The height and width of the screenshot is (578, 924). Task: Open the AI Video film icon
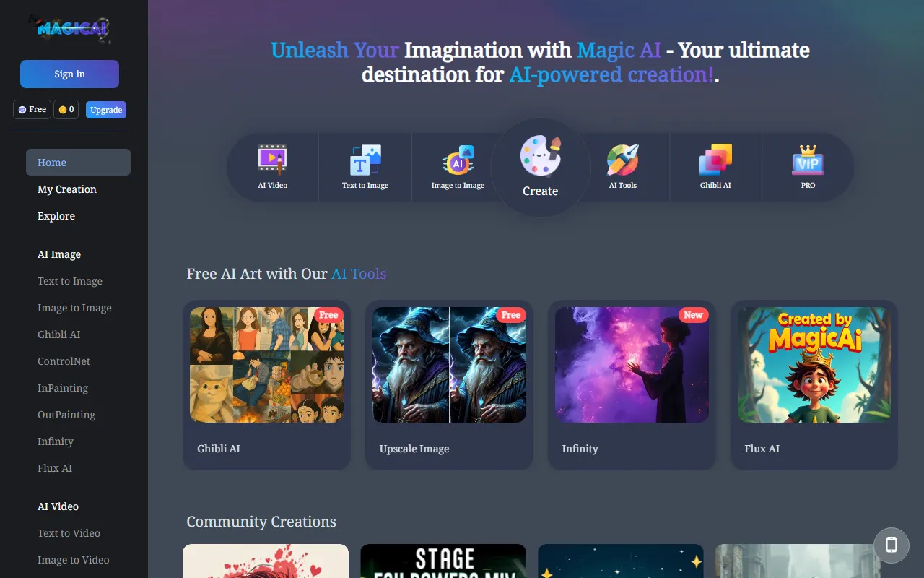click(x=272, y=160)
